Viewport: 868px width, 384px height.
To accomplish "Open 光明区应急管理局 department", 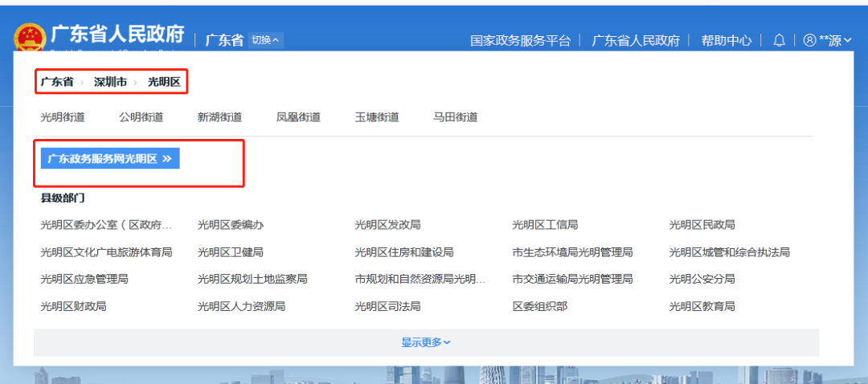I will point(84,279).
